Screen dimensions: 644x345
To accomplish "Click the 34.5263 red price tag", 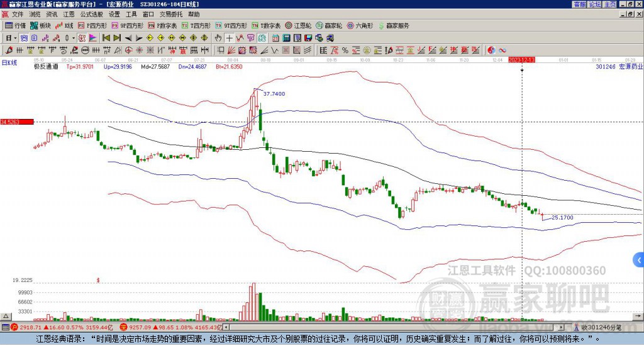I will 16,122.
